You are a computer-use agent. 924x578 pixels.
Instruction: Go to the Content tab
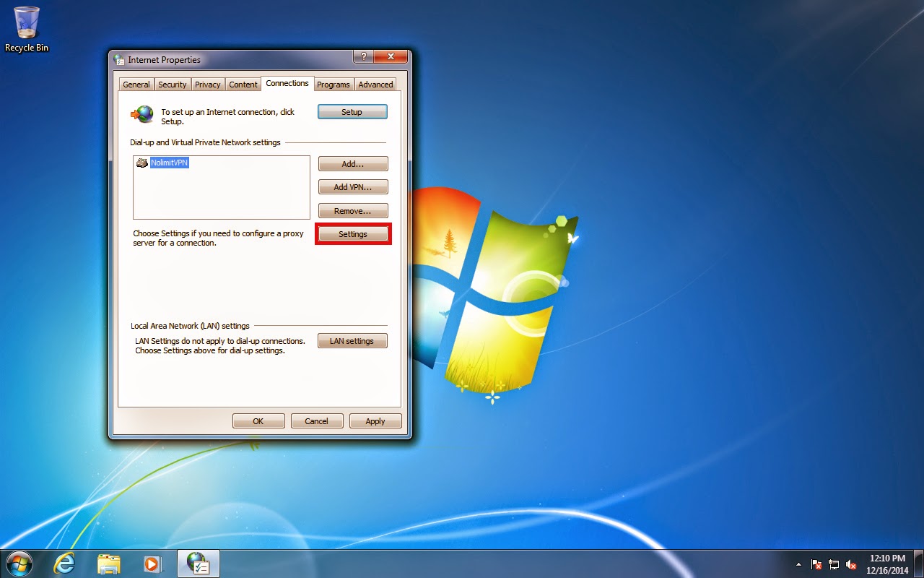(x=243, y=85)
